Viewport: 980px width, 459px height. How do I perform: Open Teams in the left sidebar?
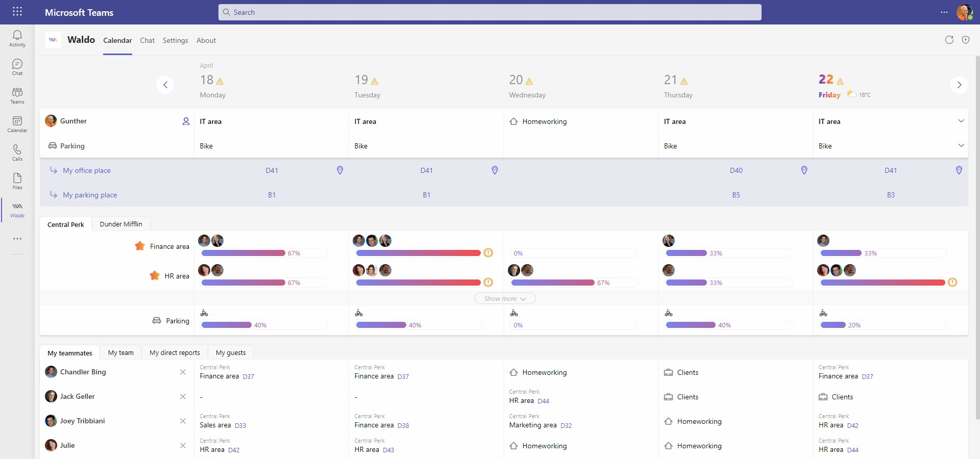click(17, 95)
